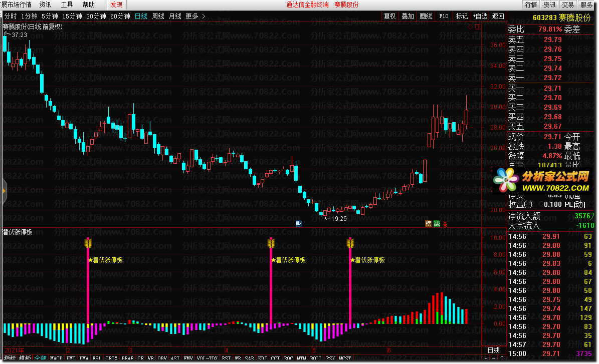This screenshot has width=599, height=364.
Task: Click the 603283 赛腾股份 stock title
Action: tap(561, 18)
